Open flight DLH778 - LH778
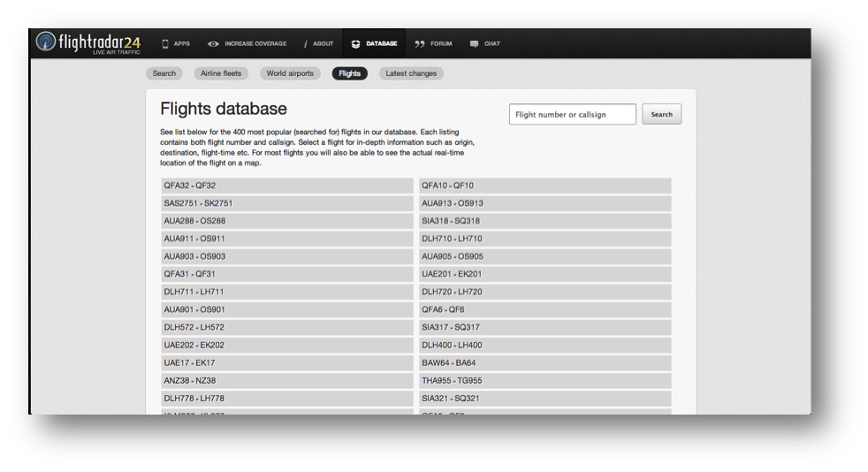 click(286, 399)
